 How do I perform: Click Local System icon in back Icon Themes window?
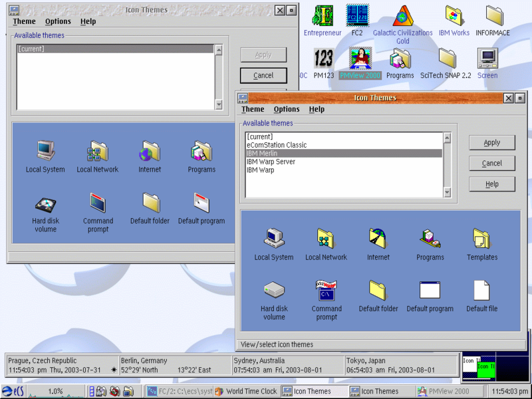click(x=46, y=150)
